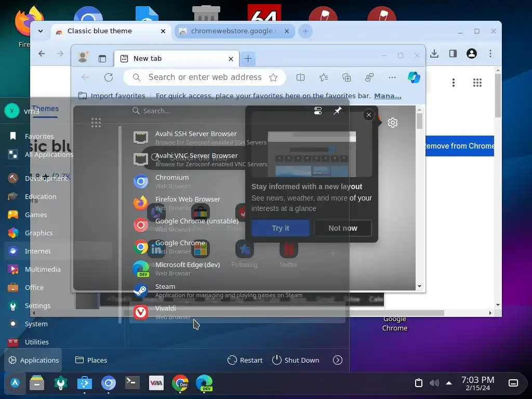Screen dimensions: 532x399
Task: Open Edge split screen icon
Action: tap(300, 78)
